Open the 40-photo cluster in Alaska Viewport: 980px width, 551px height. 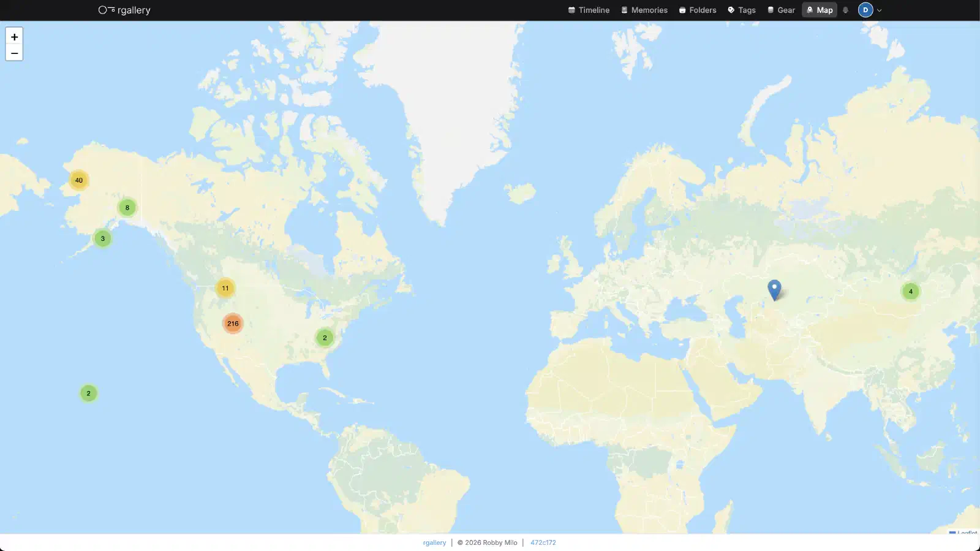pyautogui.click(x=79, y=180)
